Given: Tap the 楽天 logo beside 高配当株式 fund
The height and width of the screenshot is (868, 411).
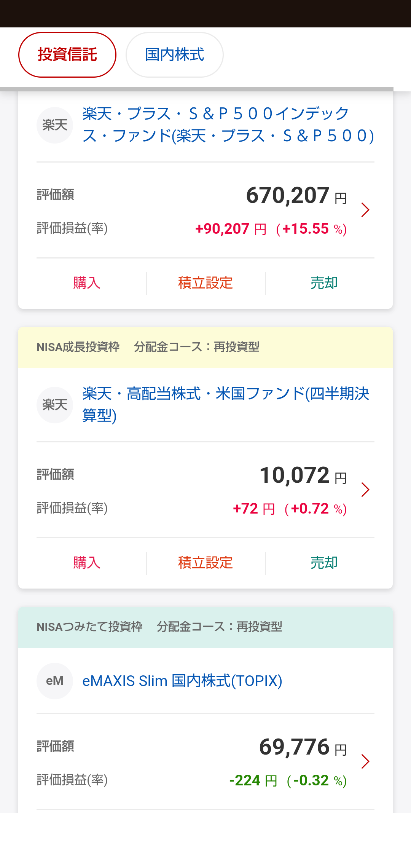Looking at the screenshot, I should [x=55, y=405].
